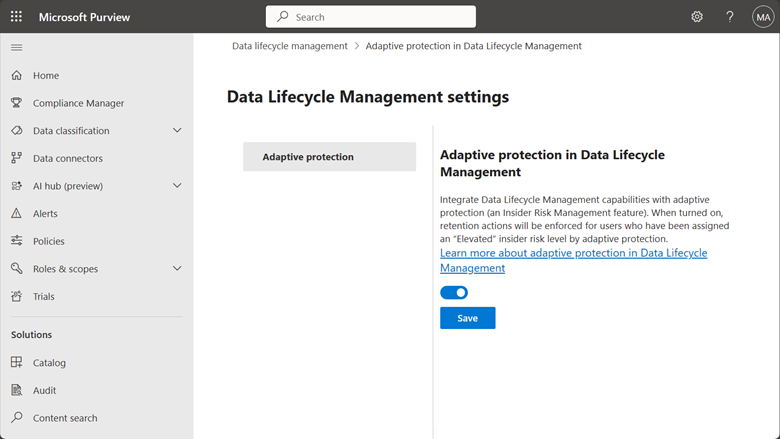Expand the Roles & scopes chevron
780x439 pixels.
pyautogui.click(x=177, y=268)
